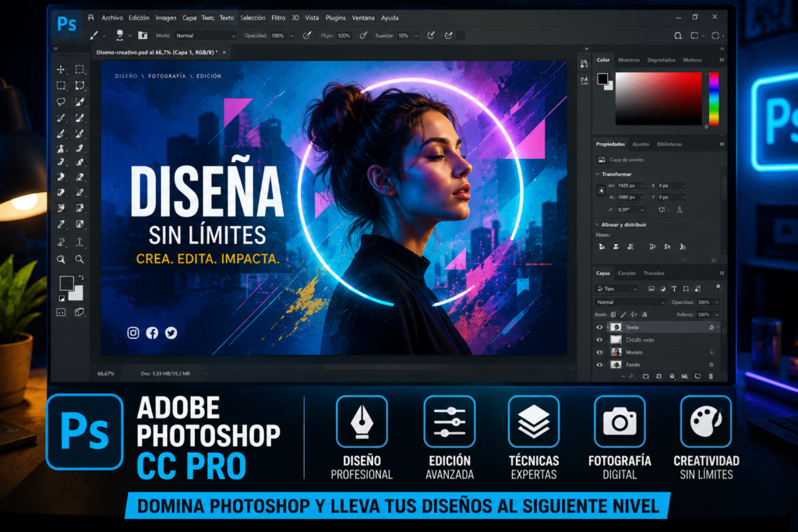
Task: Collapse the Transformar section
Action: click(x=598, y=174)
